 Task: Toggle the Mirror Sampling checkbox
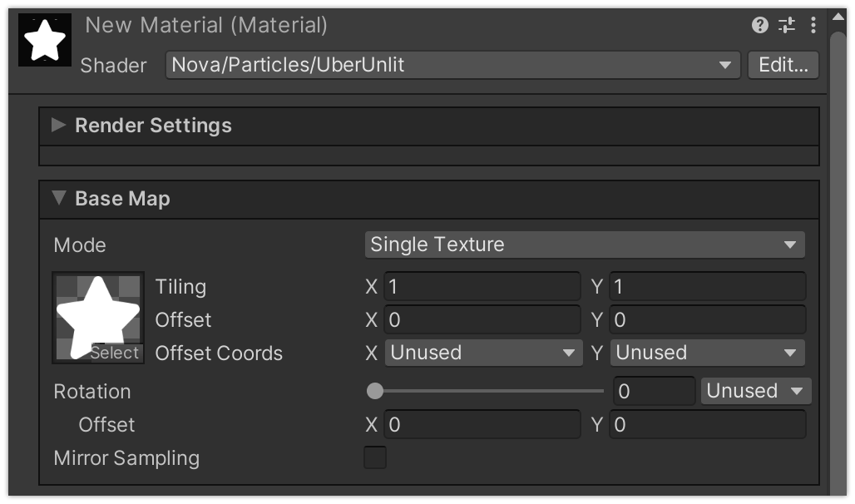click(x=375, y=457)
